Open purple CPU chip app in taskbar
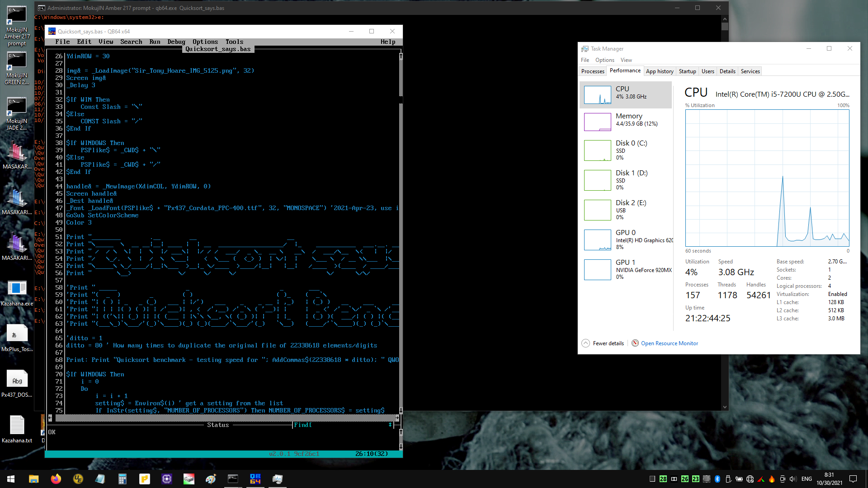This screenshot has width=868, height=488. click(x=167, y=479)
